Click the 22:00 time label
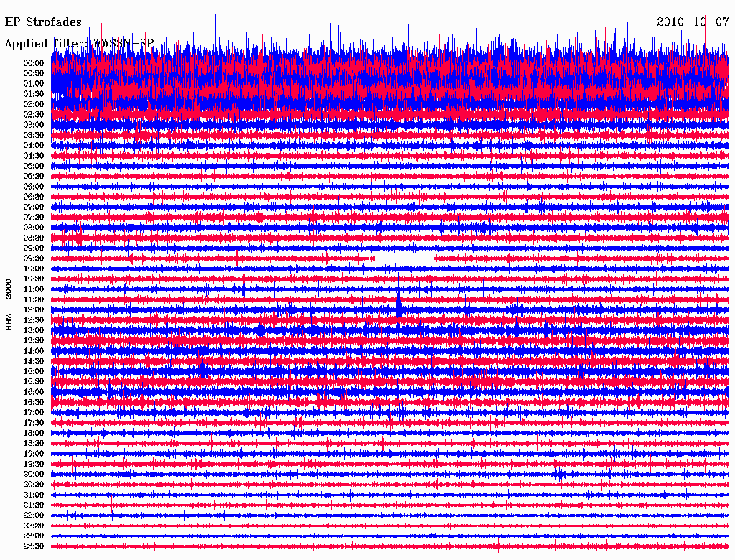This screenshot has height=560, width=735. [x=34, y=515]
